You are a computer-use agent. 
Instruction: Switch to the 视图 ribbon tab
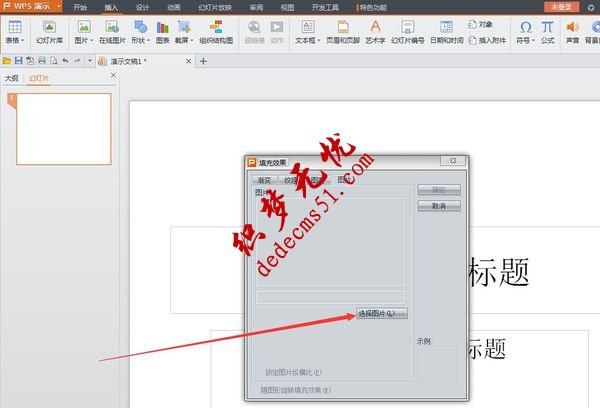click(287, 7)
